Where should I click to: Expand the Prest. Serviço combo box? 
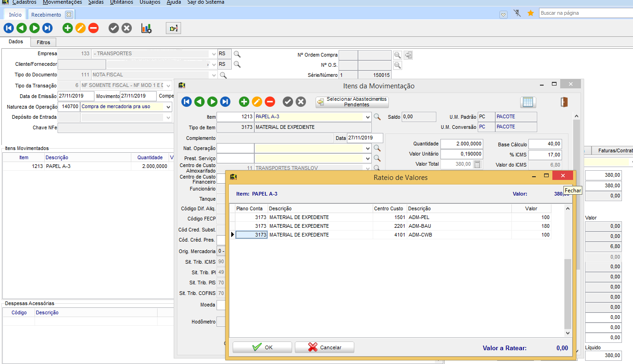367,158
